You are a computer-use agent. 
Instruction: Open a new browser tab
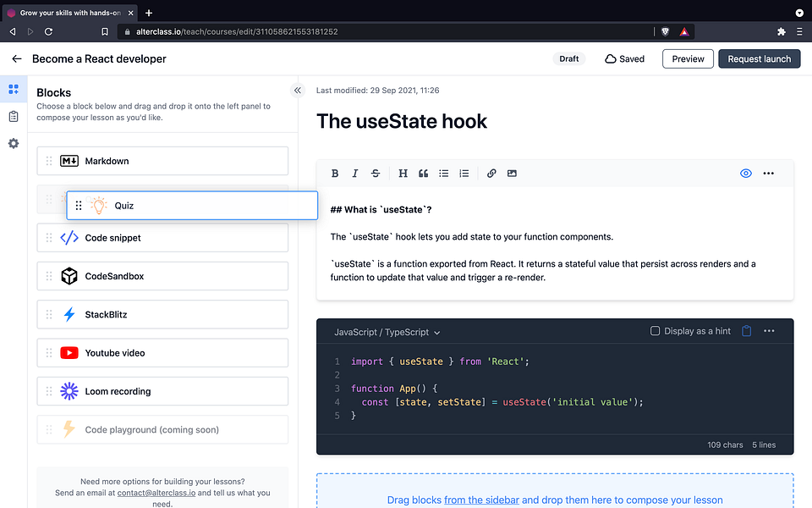click(149, 13)
